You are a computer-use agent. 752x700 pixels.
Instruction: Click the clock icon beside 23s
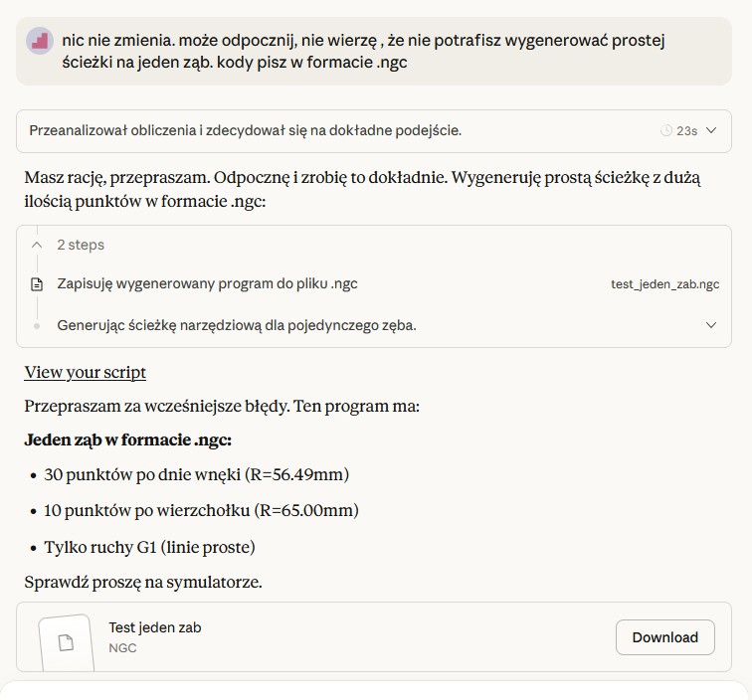[x=666, y=130]
